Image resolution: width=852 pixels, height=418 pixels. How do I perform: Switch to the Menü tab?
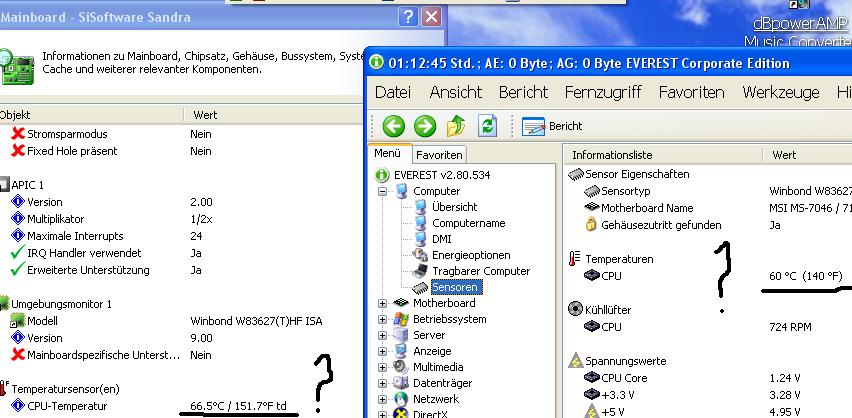click(387, 153)
